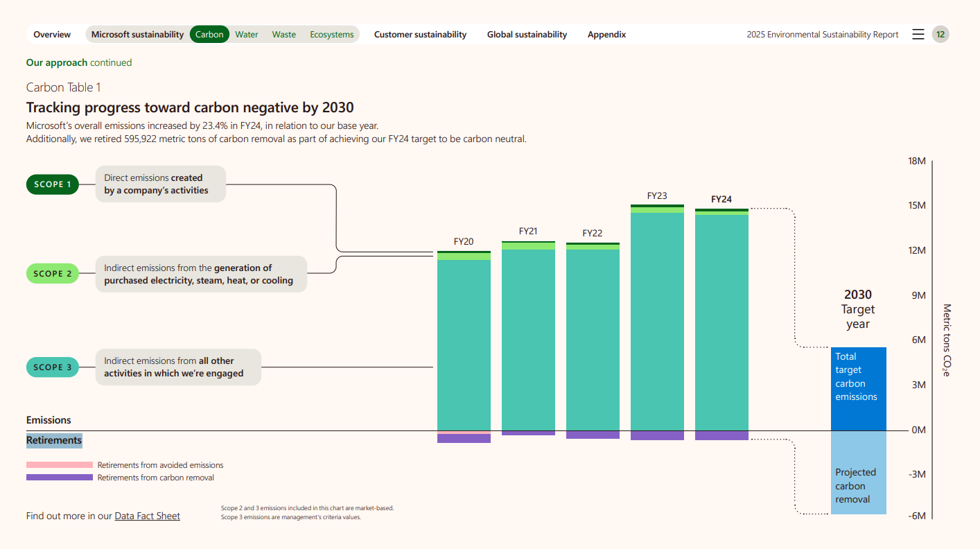Viewport: 980px width, 549px height.
Task: Switch to the Water section tab
Action: [247, 35]
